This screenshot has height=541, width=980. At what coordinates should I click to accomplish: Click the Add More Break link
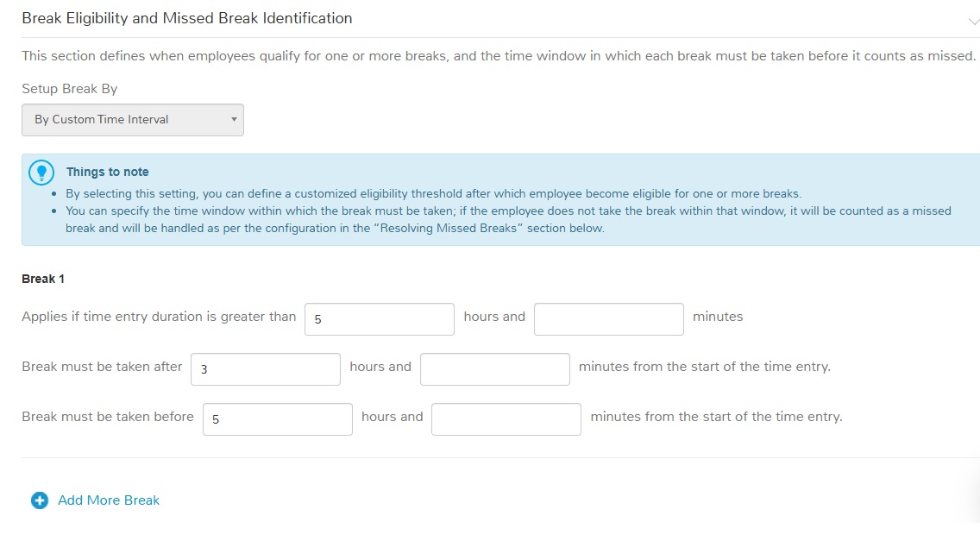pos(109,500)
